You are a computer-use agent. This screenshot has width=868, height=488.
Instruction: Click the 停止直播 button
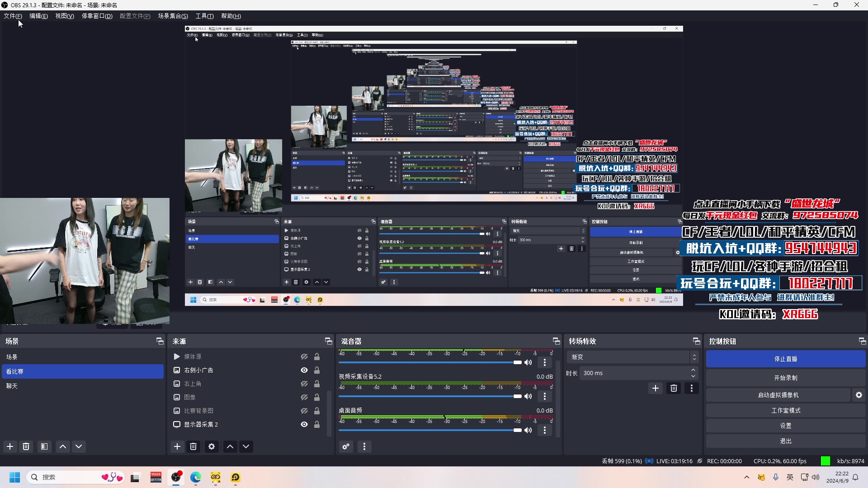click(785, 359)
